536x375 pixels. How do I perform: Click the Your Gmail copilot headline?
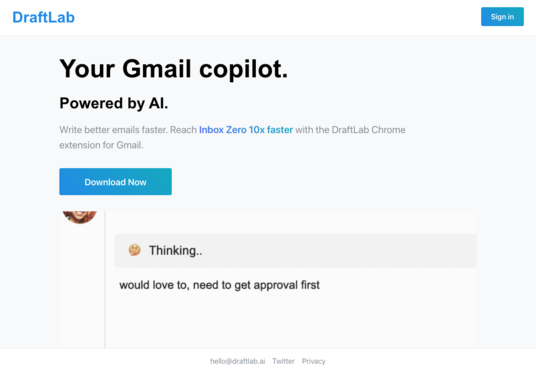(174, 69)
